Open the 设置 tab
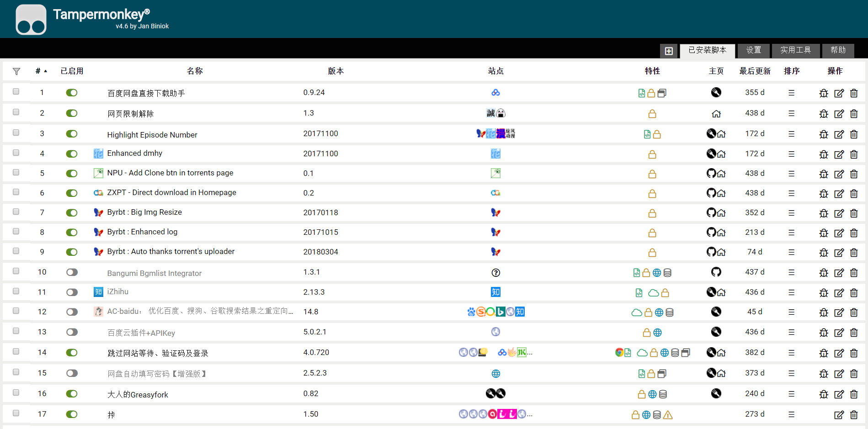This screenshot has width=868, height=429. tap(754, 50)
